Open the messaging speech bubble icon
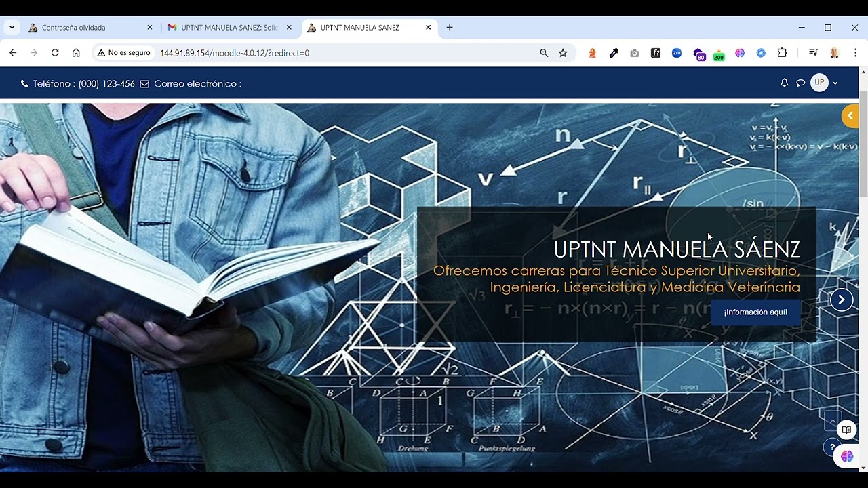868x488 pixels. pos(801,83)
